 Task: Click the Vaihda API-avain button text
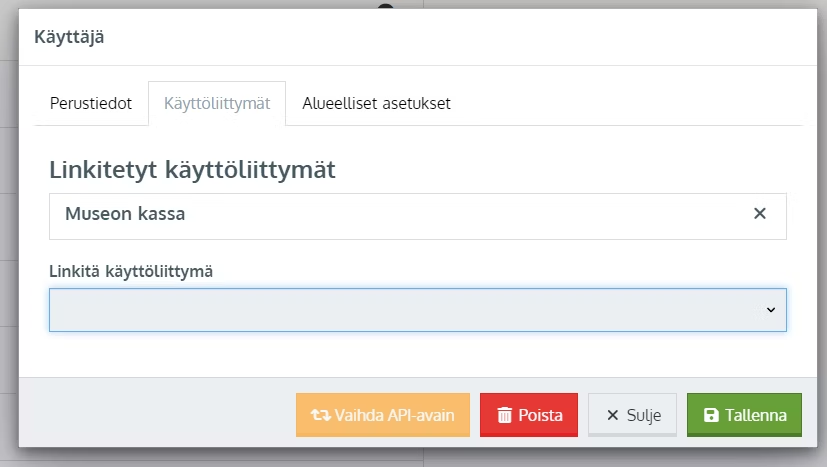(394, 415)
